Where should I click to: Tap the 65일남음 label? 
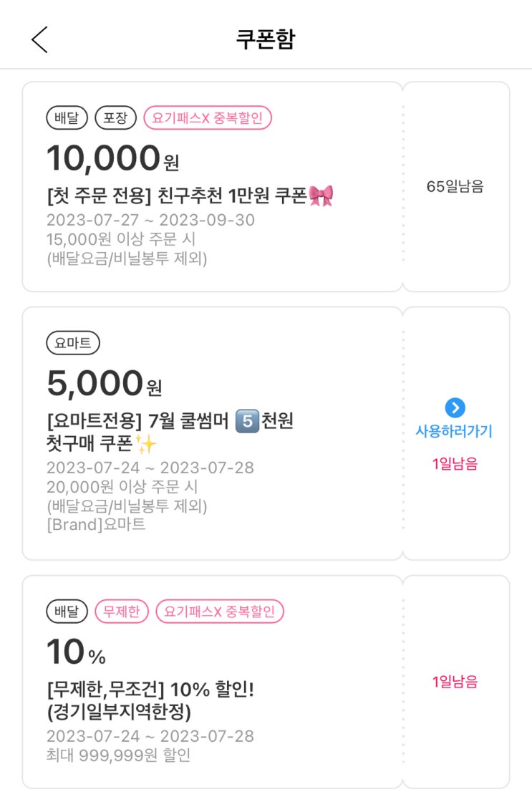pos(455,187)
